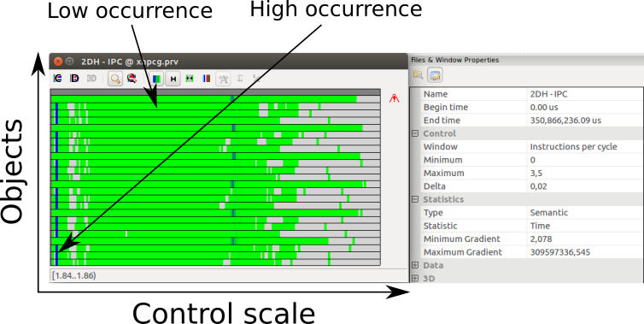The image size is (644, 324).
Task: Click Begin time value 0.00 us
Action: 584,108
